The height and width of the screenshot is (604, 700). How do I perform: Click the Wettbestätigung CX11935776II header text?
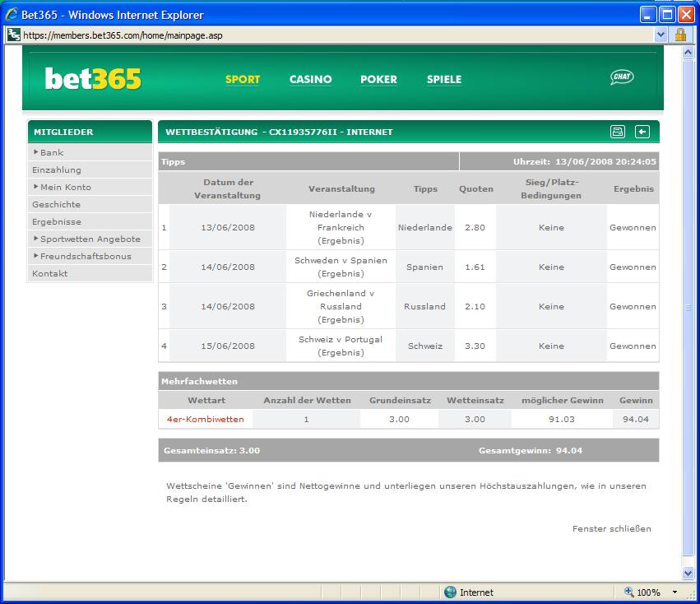pyautogui.click(x=279, y=132)
